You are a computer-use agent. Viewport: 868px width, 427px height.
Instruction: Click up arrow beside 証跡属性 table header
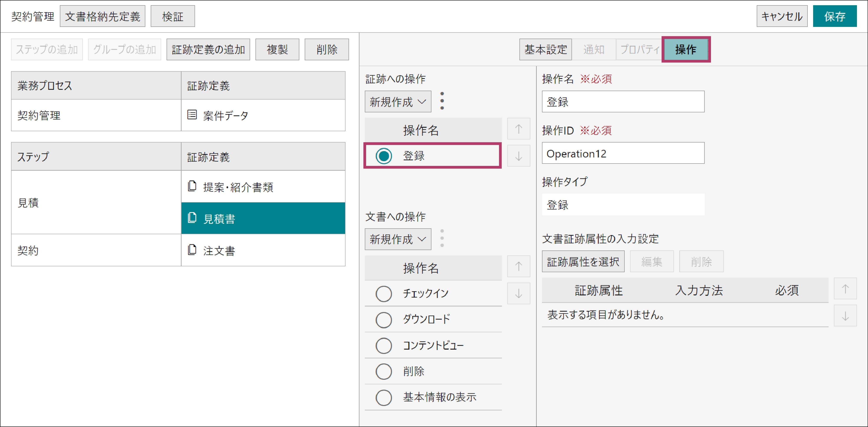point(845,288)
